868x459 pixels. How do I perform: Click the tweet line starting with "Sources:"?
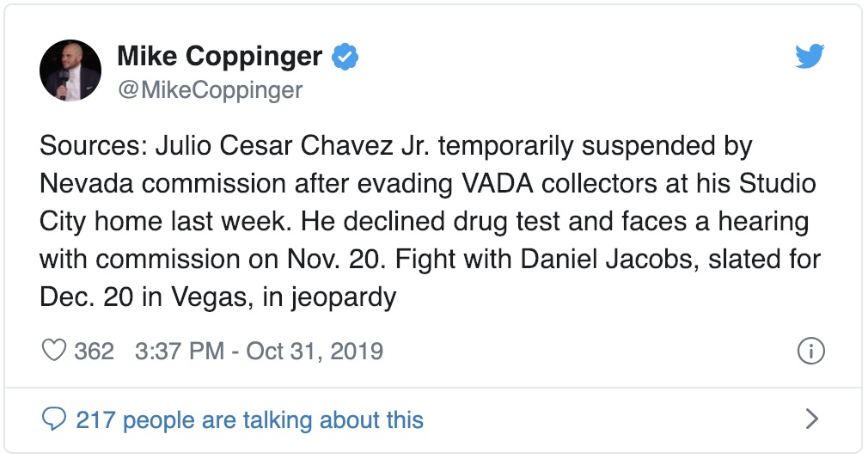pyautogui.click(x=396, y=146)
